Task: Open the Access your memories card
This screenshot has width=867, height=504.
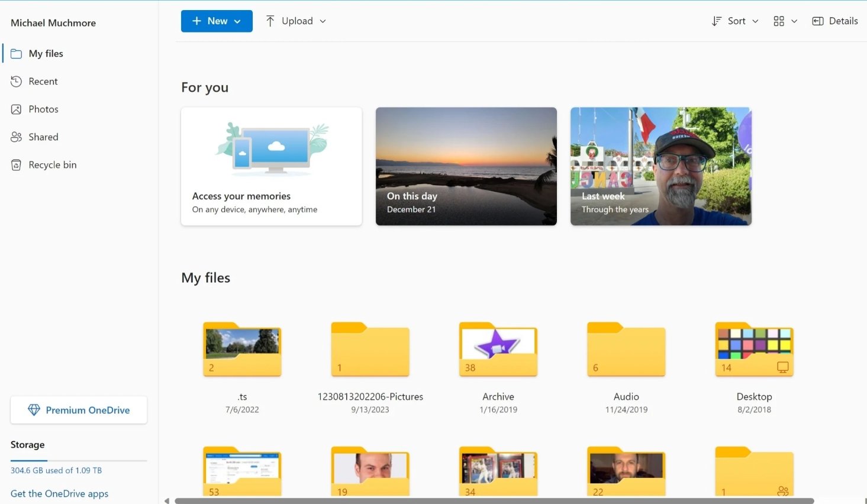Action: 272,166
